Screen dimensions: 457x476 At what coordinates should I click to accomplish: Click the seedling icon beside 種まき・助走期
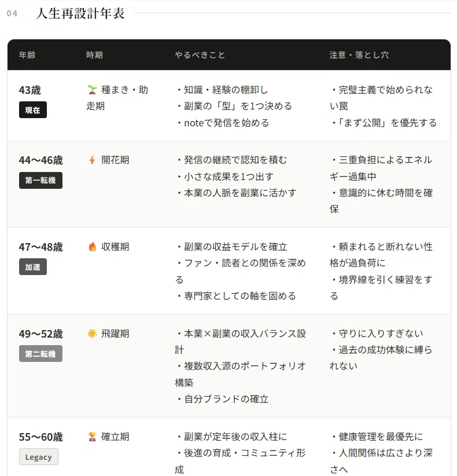point(92,90)
